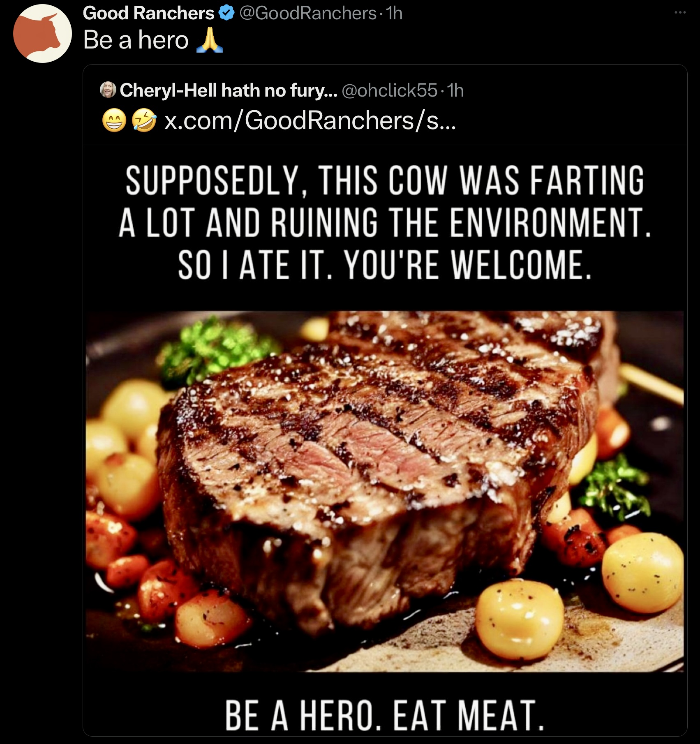This screenshot has width=700, height=744.
Task: Open the @GoodRanchers handle link
Action: (x=307, y=14)
